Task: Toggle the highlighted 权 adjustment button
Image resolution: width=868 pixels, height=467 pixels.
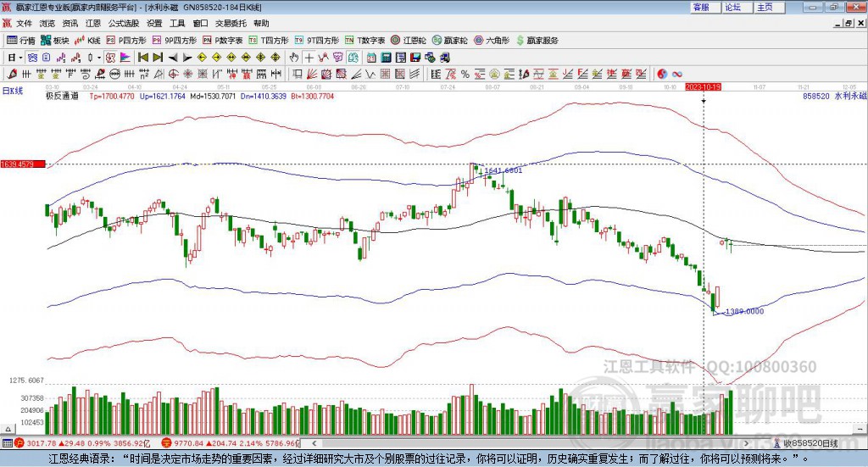Action: pyautogui.click(x=111, y=58)
